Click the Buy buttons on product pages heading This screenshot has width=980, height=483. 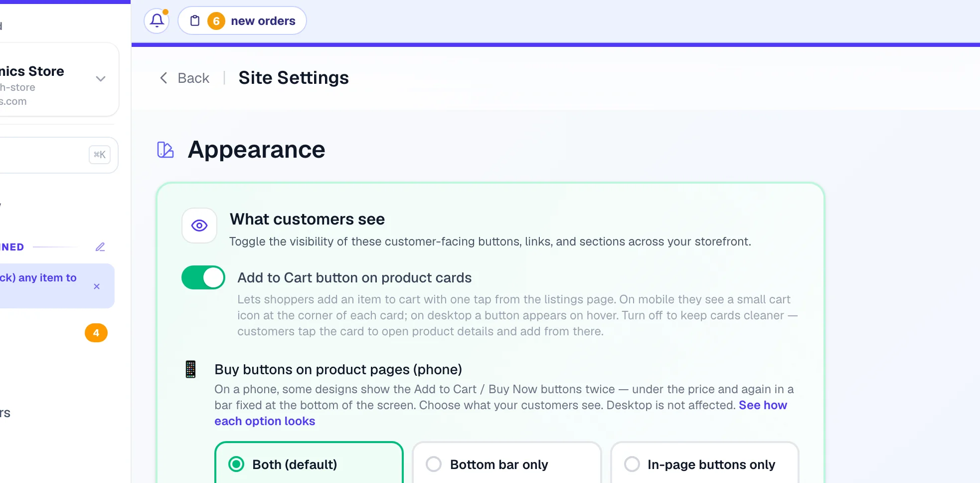coord(338,369)
